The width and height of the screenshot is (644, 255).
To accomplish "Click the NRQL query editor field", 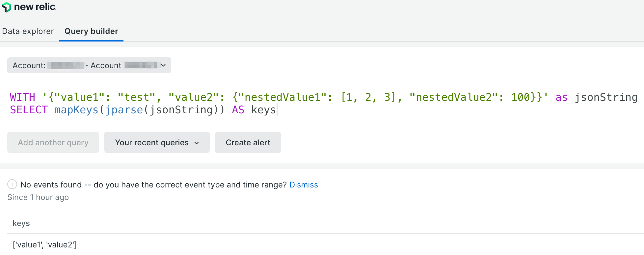I will click(323, 103).
